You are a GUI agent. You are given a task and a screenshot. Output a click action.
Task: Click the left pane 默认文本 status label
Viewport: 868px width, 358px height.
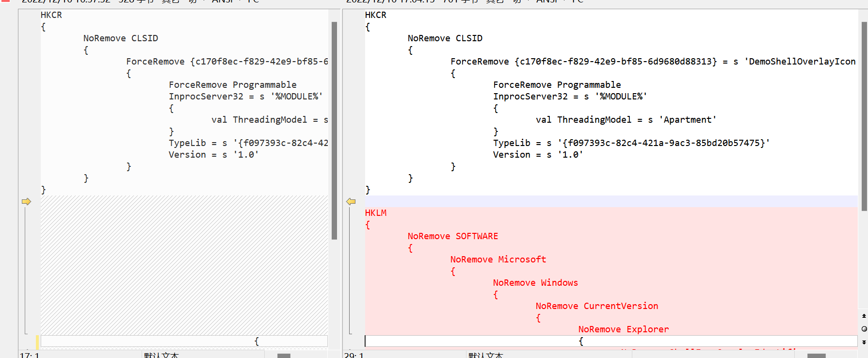pos(161,355)
